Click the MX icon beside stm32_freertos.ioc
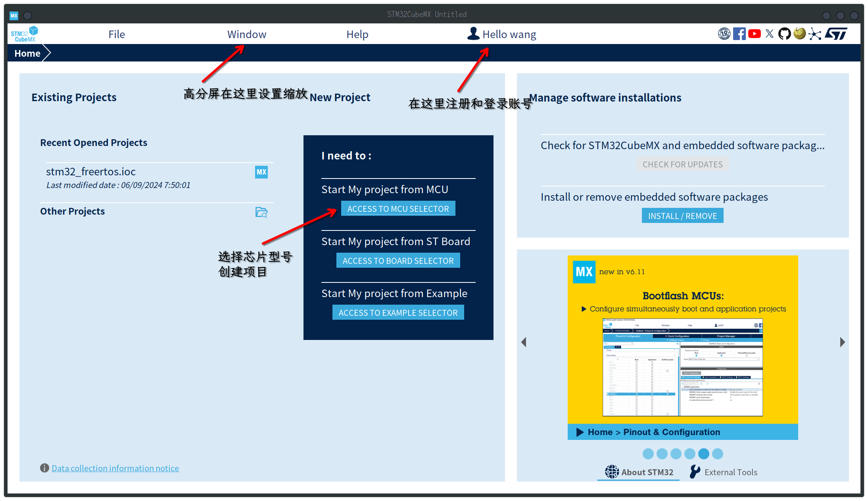 [x=261, y=172]
